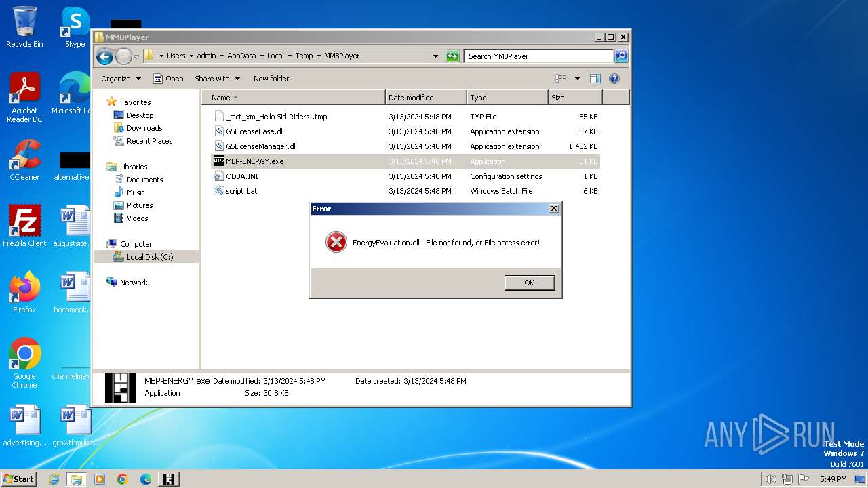The image size is (868, 488).
Task: Open Videos library in navigation pane
Action: click(137, 218)
